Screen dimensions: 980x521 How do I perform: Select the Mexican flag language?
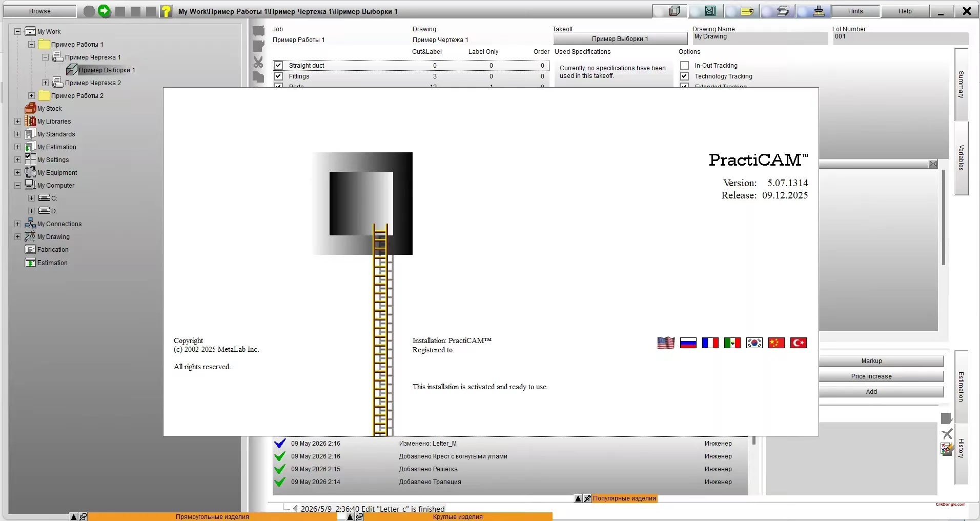(x=732, y=343)
